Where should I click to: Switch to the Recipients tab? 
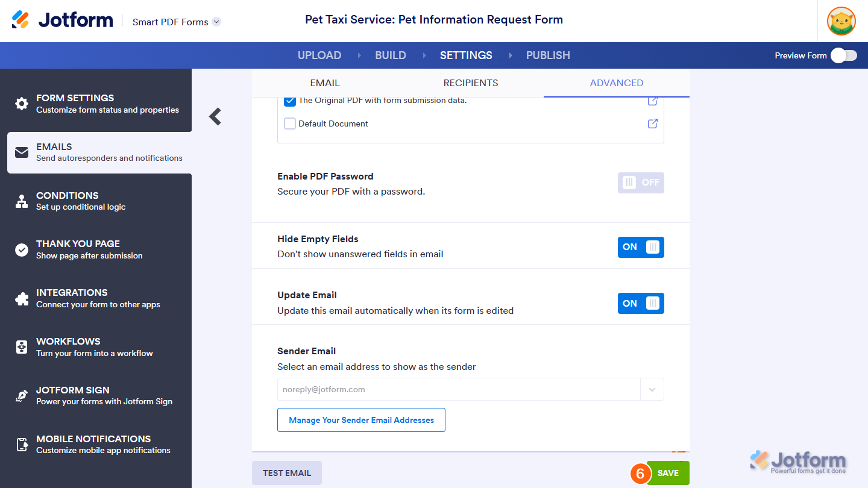[x=471, y=83]
